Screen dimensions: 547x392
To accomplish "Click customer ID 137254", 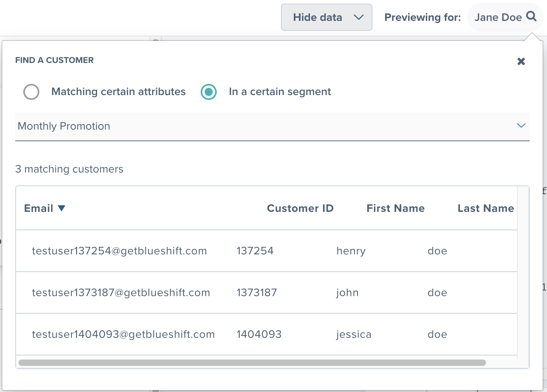I will point(255,251).
